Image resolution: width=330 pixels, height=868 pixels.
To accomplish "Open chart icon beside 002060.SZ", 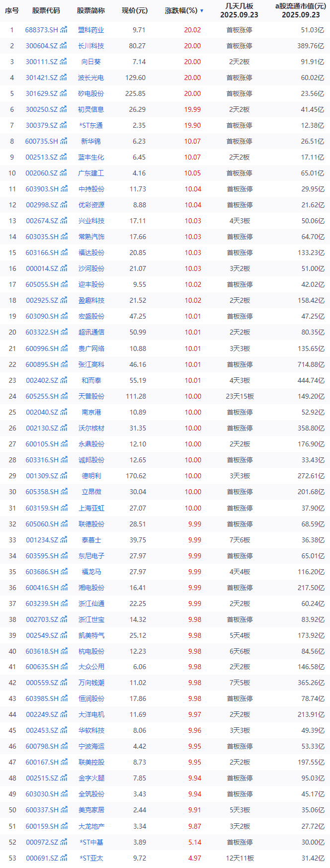I will (63, 173).
